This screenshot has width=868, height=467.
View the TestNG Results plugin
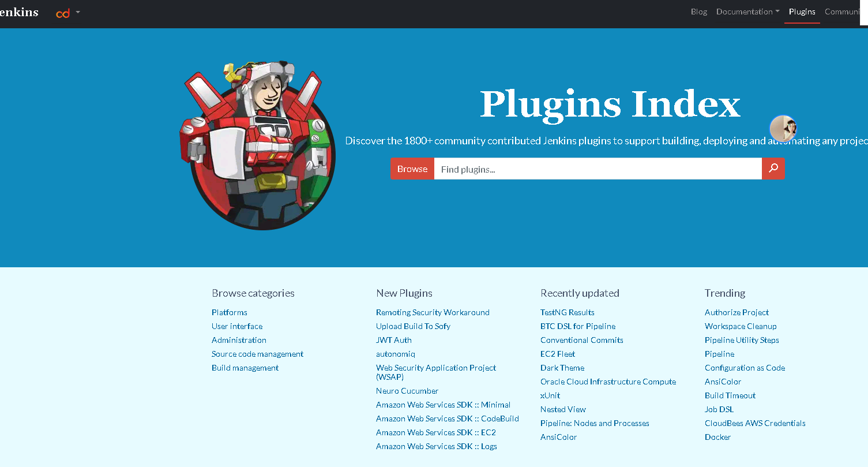(x=568, y=312)
